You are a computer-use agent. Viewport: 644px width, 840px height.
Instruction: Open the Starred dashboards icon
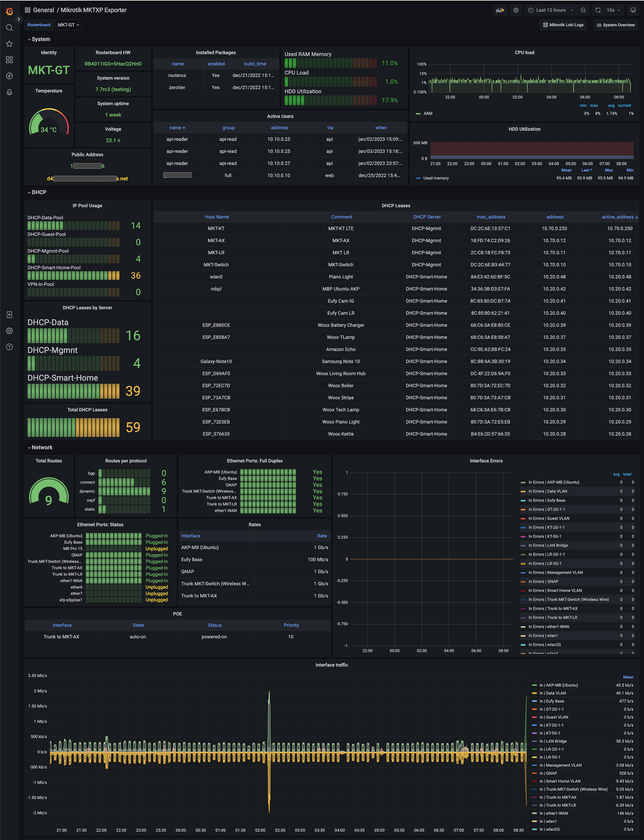tap(10, 44)
